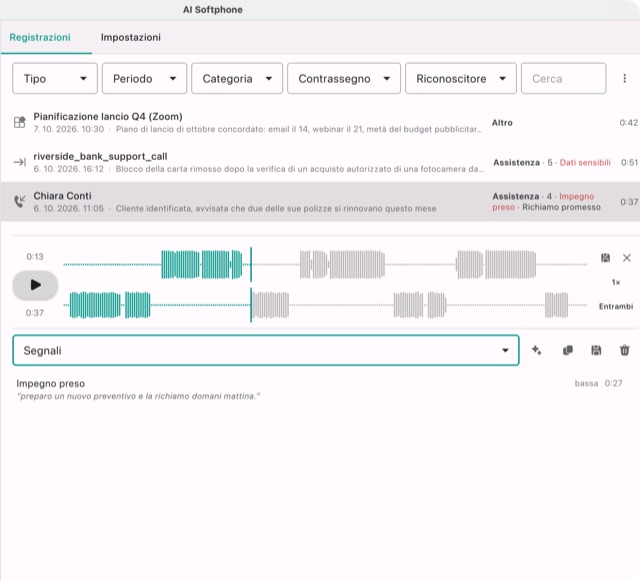640x581 pixels.
Task: Save the audio with the player's disk icon
Action: tap(605, 258)
